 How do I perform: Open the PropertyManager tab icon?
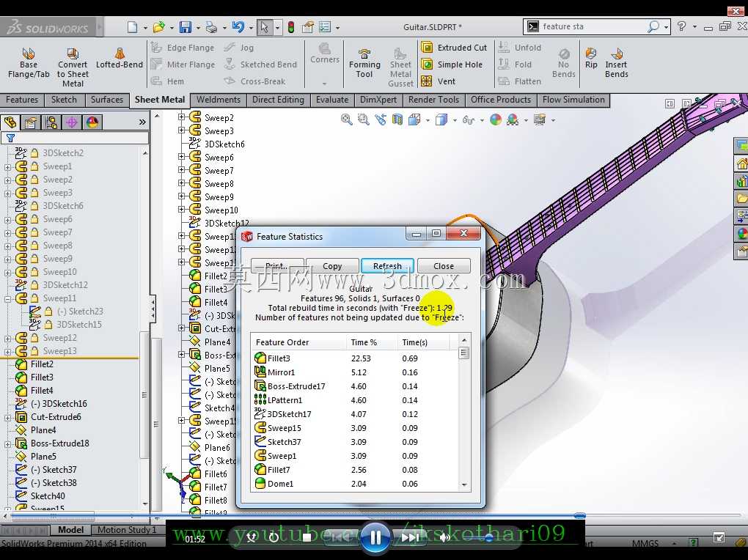[31, 122]
